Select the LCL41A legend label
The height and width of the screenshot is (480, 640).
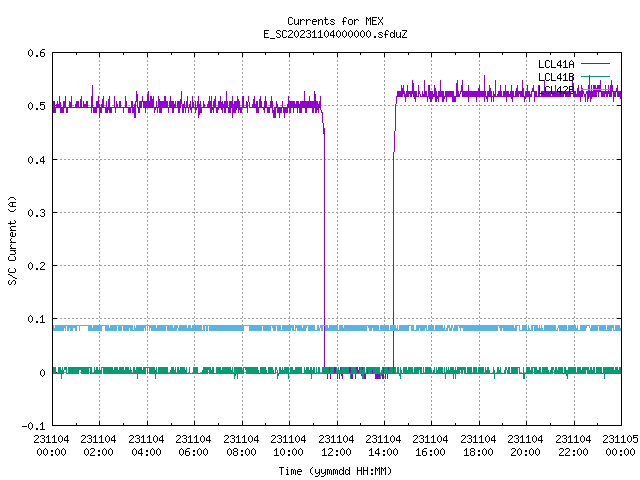556,64
